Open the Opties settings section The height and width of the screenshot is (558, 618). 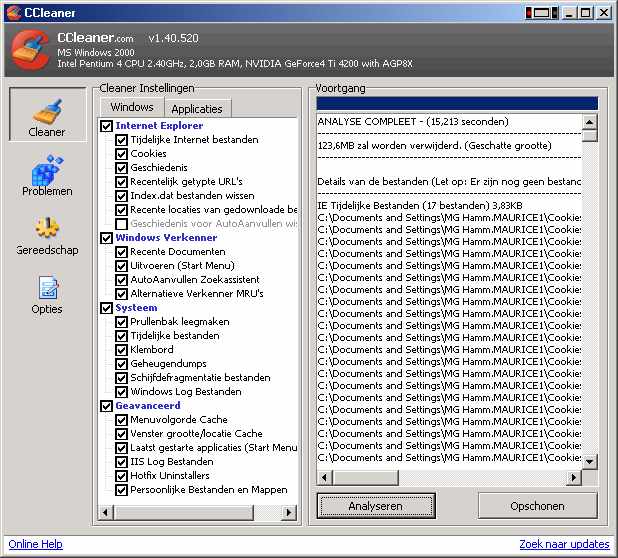[x=47, y=294]
